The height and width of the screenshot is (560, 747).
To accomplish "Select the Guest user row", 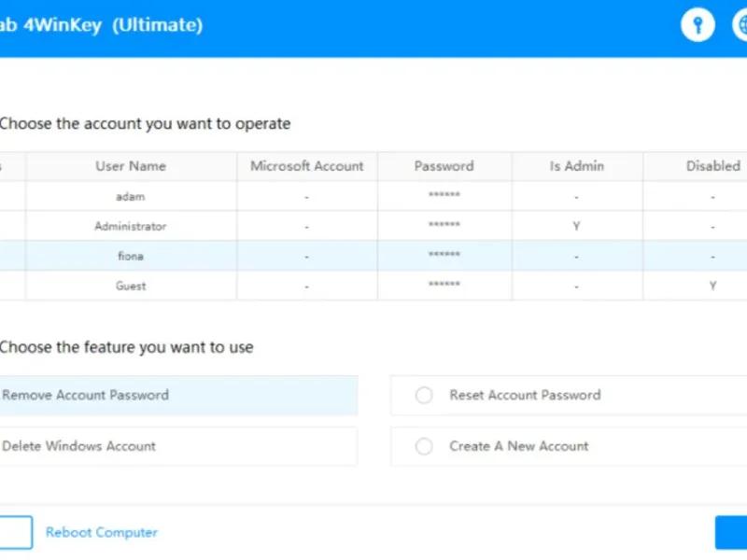I will pyautogui.click(x=373, y=286).
